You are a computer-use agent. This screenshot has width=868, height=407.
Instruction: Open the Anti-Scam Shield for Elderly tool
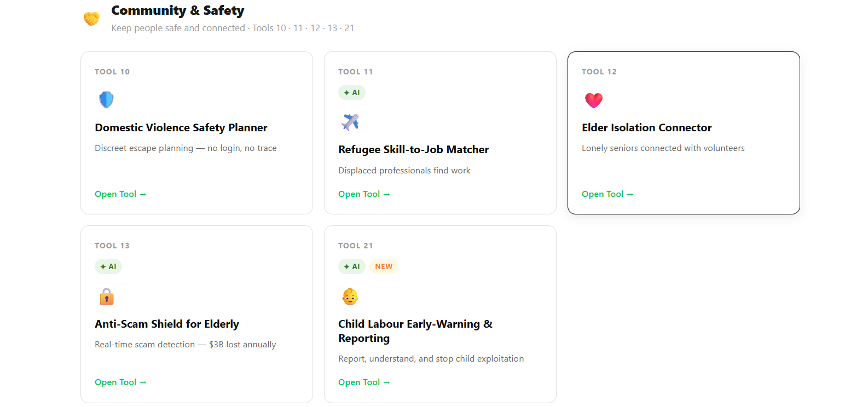click(x=120, y=382)
